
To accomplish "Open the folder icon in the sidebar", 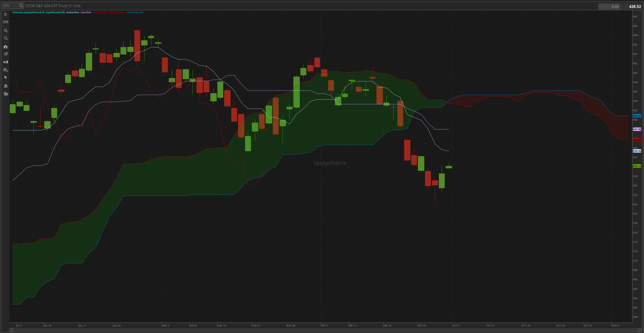I will click(6, 94).
